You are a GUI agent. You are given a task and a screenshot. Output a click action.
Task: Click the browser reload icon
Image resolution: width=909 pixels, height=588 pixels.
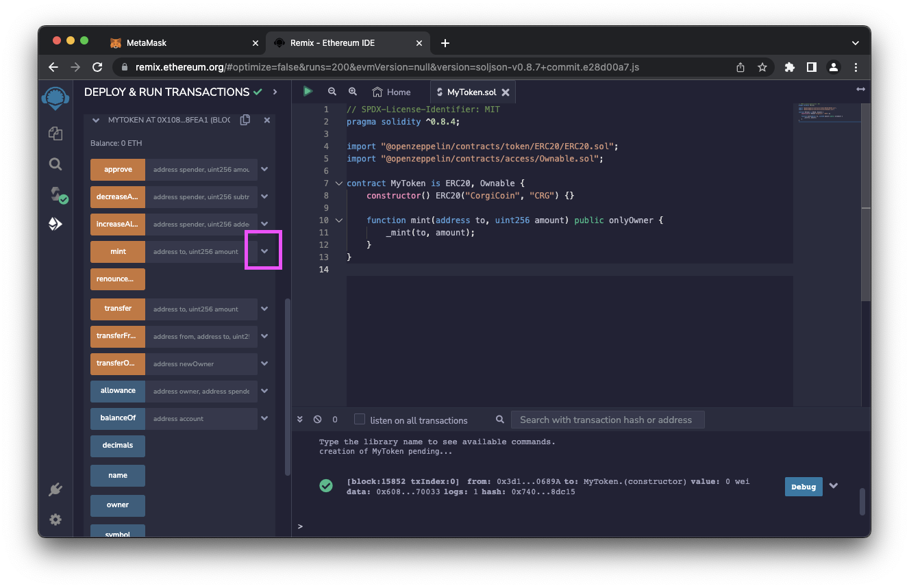point(97,67)
